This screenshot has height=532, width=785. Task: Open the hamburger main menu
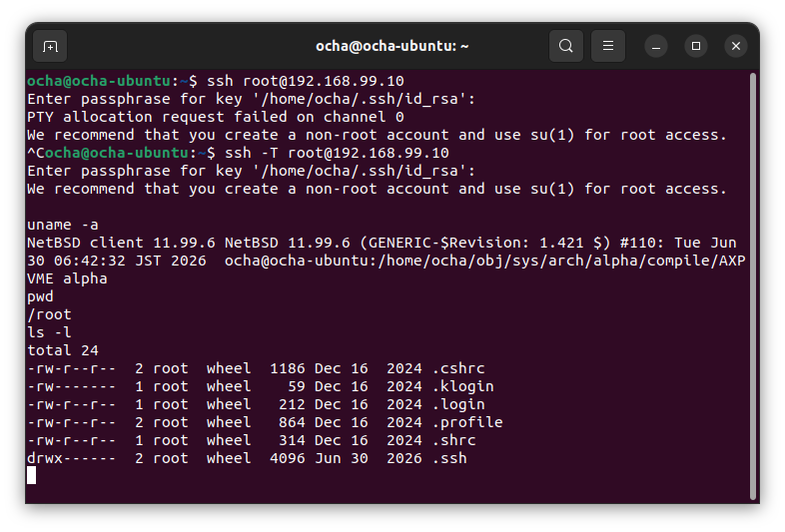point(608,46)
